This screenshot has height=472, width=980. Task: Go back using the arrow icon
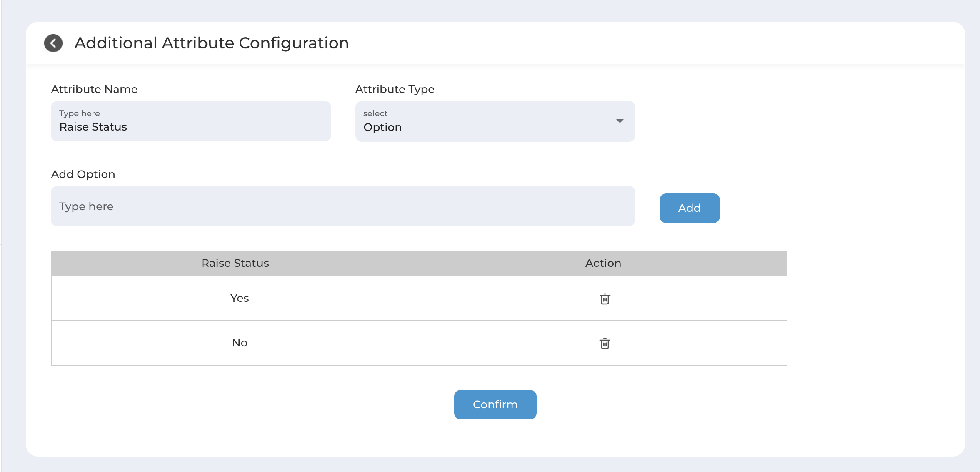tap(53, 43)
